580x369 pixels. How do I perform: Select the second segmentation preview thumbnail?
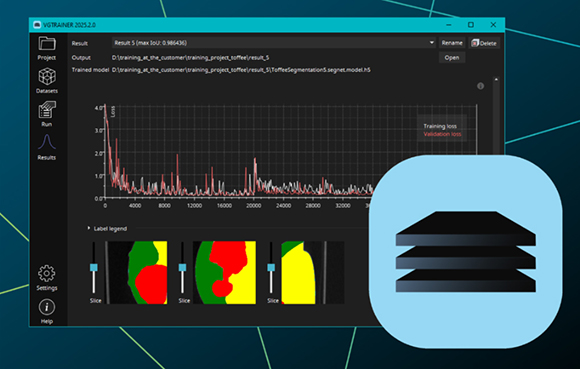pos(224,272)
